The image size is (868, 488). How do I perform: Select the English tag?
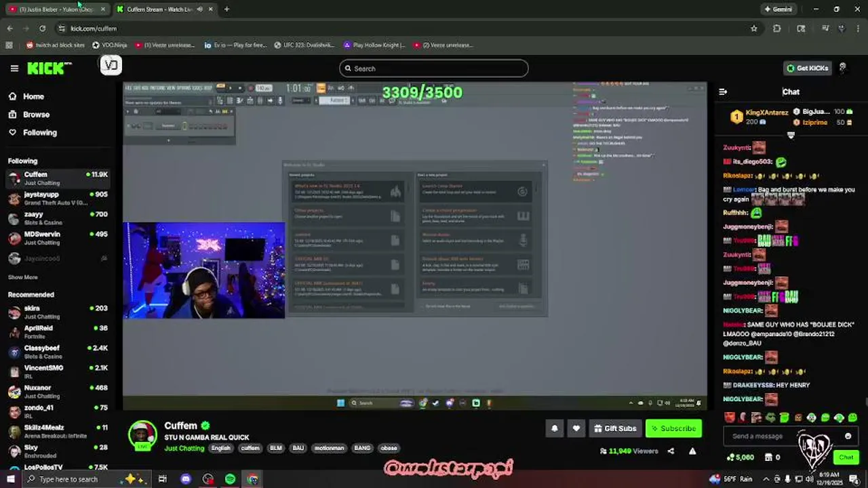click(221, 449)
